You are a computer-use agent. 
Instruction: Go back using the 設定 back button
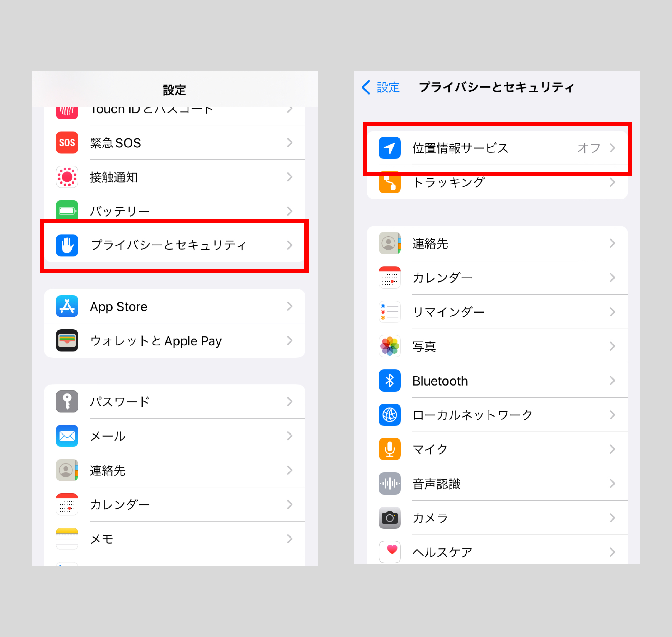(381, 87)
